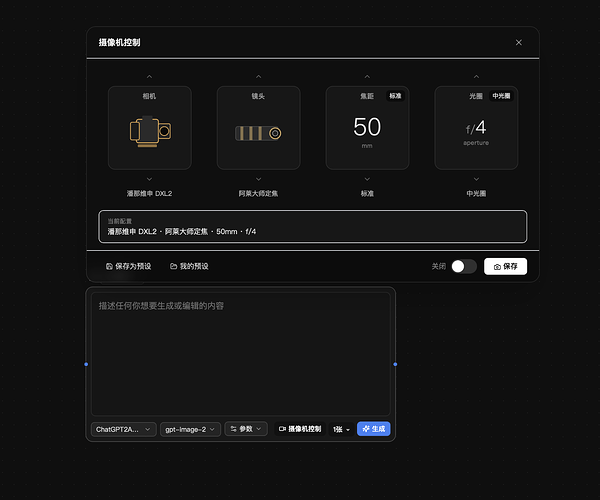Open the 1张 image count dropdown
The image size is (600, 500).
point(341,429)
